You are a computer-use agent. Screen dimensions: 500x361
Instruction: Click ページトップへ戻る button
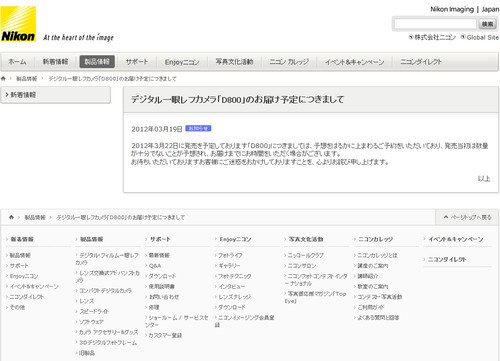467,217
